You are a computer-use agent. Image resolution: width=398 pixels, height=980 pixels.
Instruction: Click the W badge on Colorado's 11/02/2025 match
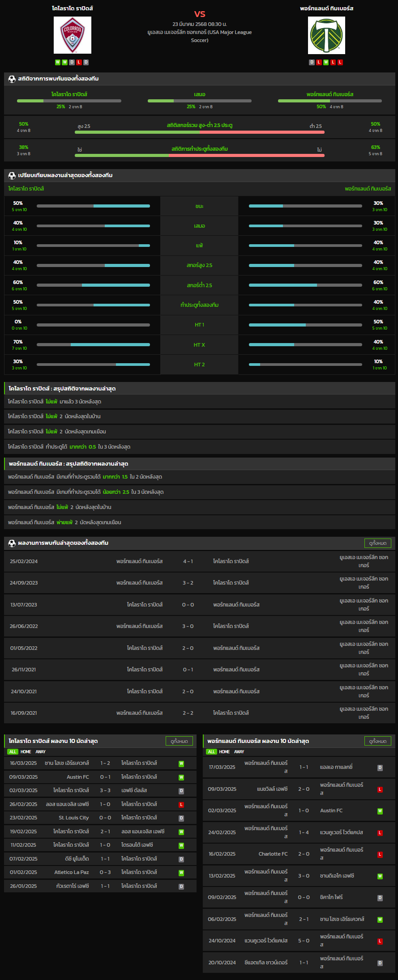(181, 845)
